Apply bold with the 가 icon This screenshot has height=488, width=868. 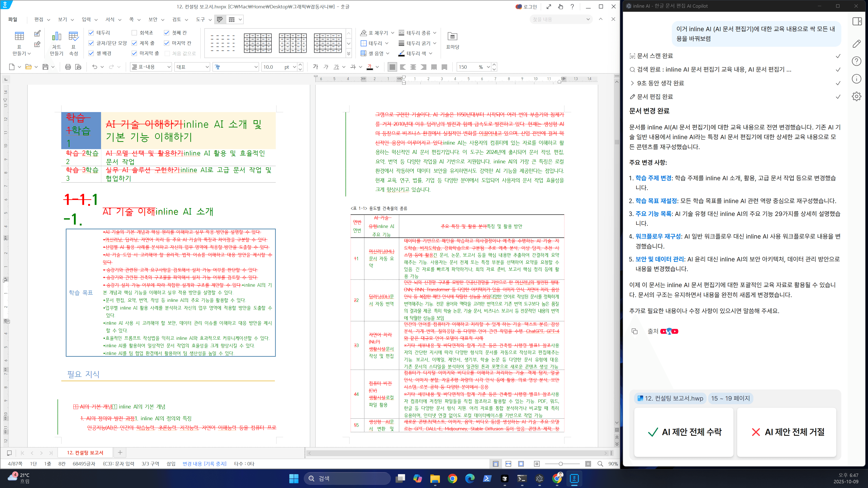pos(315,67)
